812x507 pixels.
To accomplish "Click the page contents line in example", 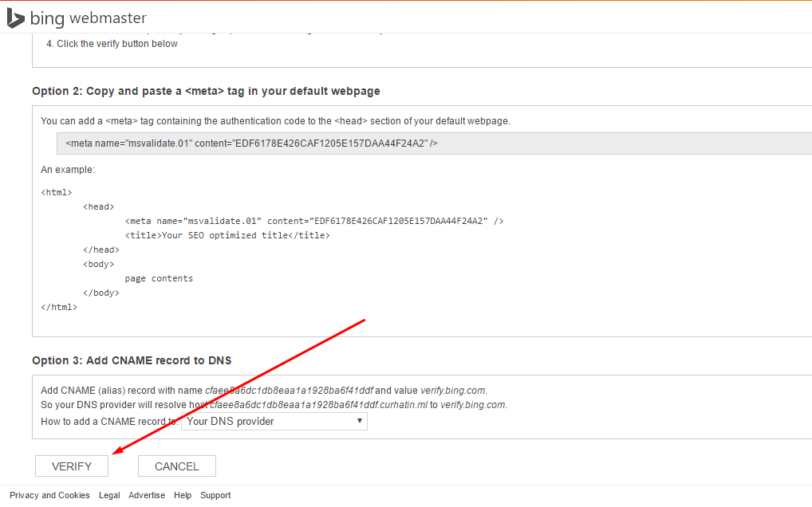I will point(159,278).
